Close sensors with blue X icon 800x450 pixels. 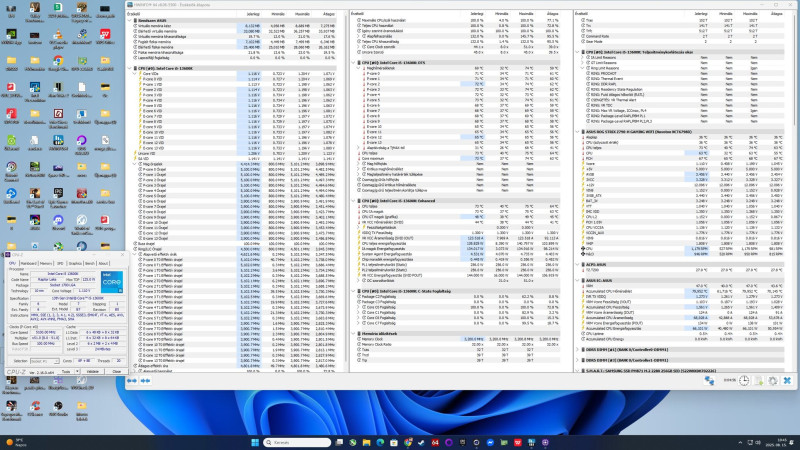(x=787, y=381)
